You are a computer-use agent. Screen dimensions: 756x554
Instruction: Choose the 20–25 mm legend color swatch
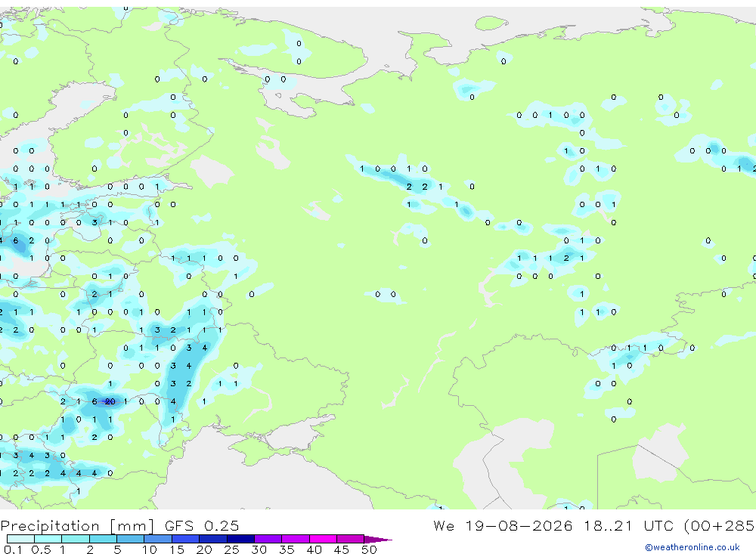[x=213, y=539]
